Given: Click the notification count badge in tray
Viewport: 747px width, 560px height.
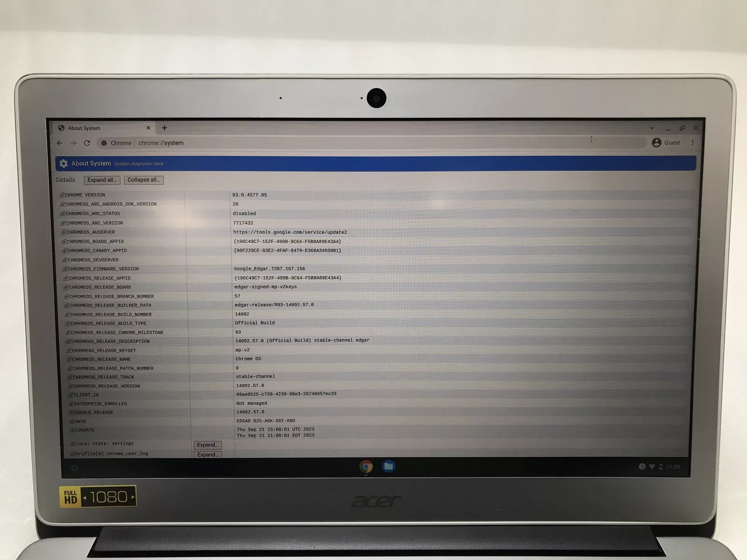Looking at the screenshot, I should (x=642, y=467).
